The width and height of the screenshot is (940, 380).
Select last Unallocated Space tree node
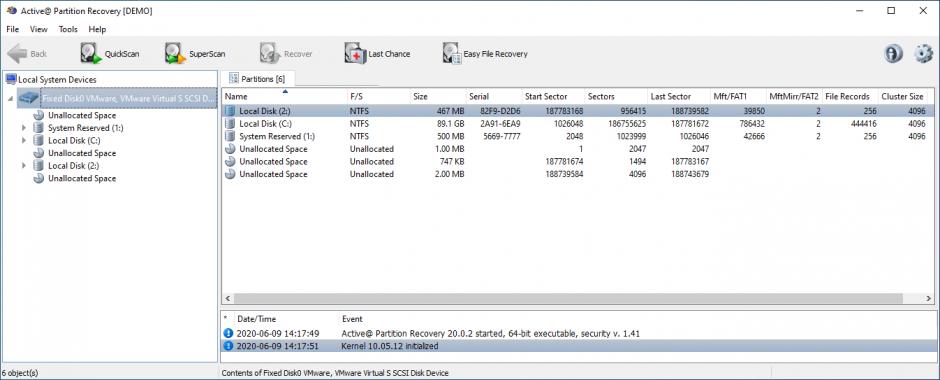point(82,178)
